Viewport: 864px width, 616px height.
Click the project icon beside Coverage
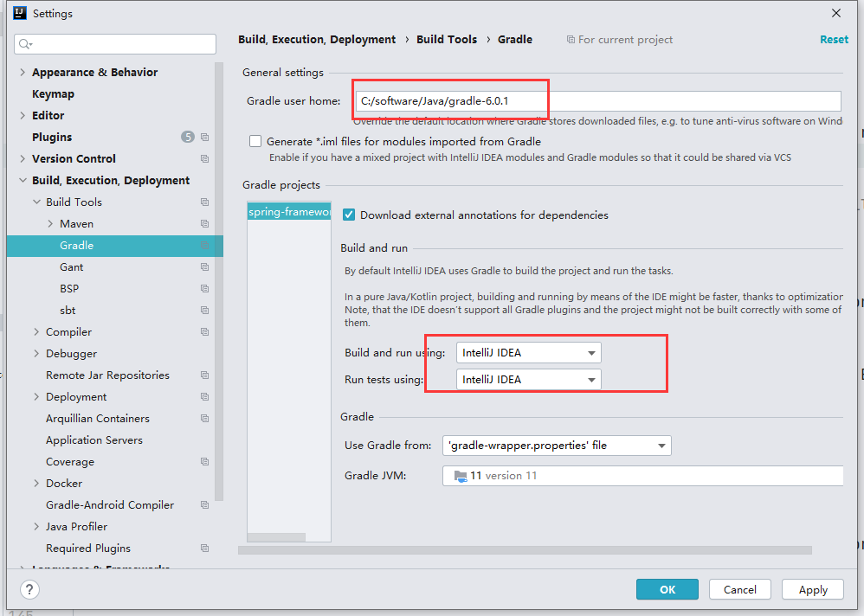205,462
